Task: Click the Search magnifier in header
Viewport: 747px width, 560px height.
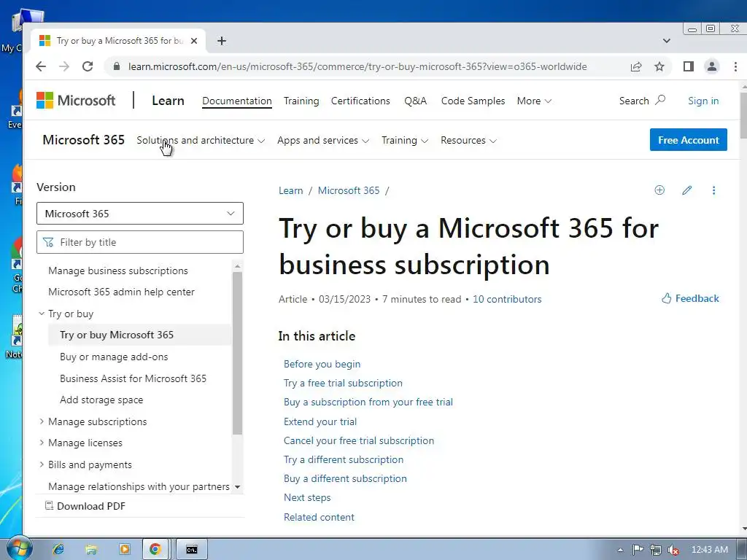Action: pos(659,100)
